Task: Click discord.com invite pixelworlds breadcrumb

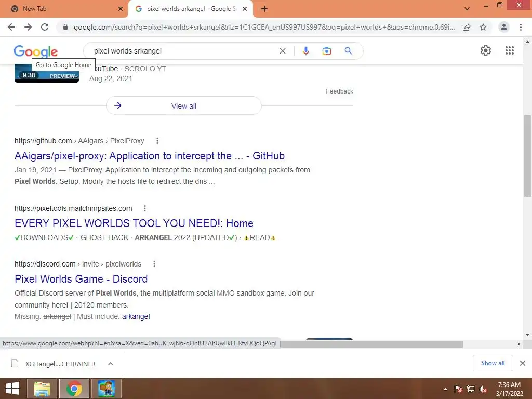Action: pyautogui.click(x=78, y=264)
